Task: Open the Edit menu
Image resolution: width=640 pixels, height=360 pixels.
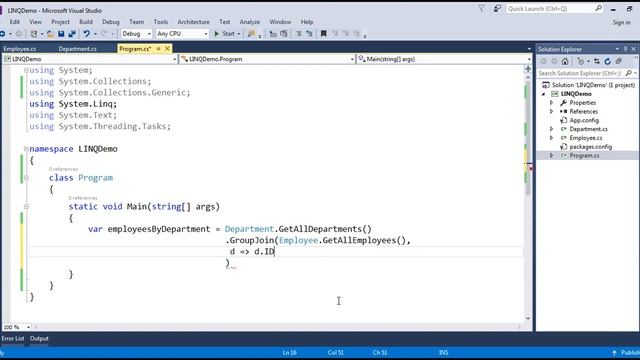Action: [x=15, y=22]
